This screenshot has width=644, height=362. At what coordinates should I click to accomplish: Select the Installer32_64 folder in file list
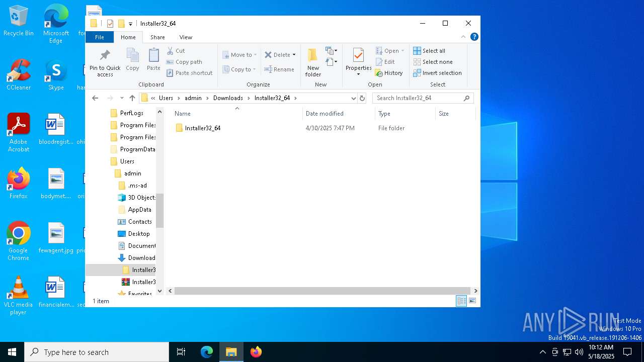tap(202, 128)
